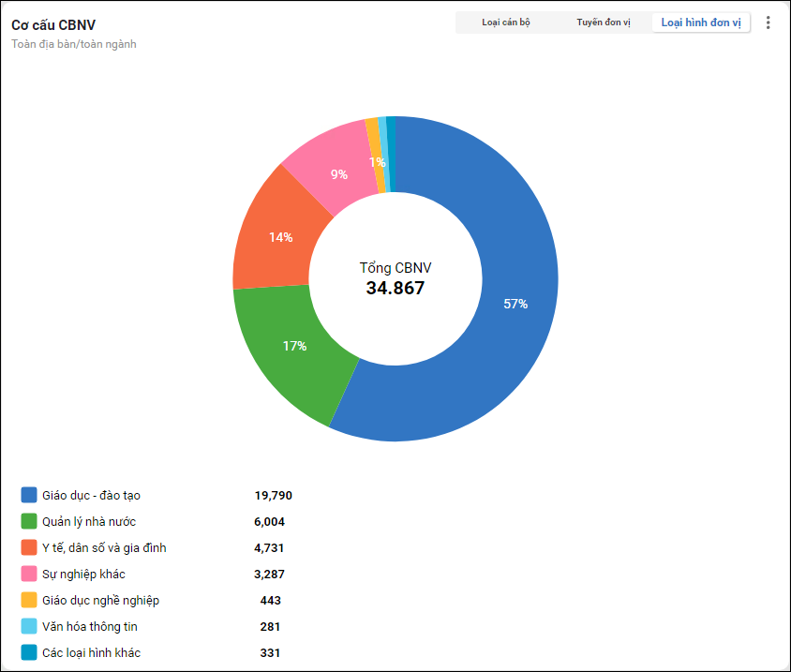Toggle the Quản lý nhà nước legend label
This screenshot has width=791, height=672.
89,521
